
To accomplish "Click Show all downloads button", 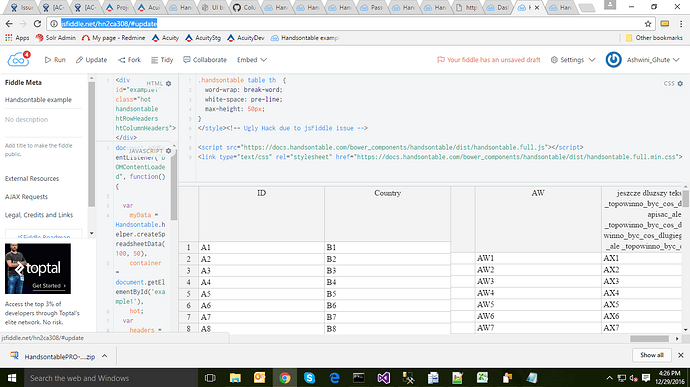I will click(651, 355).
